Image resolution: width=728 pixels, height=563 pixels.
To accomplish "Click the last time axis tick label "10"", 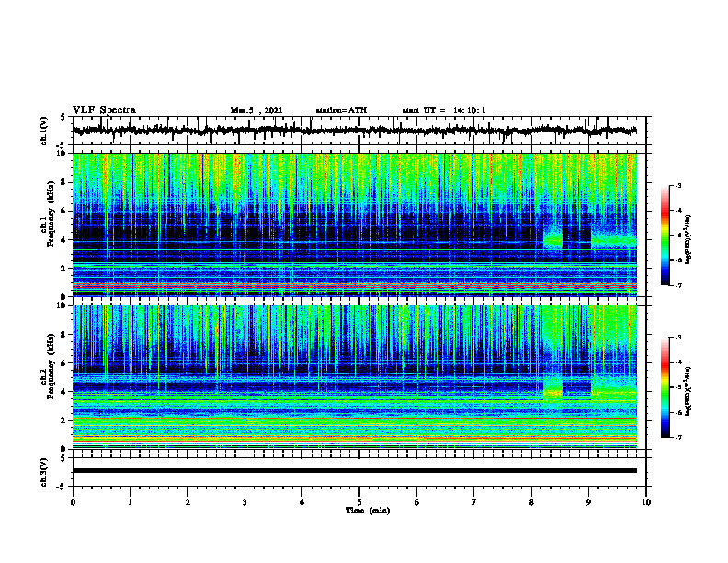I will (646, 502).
